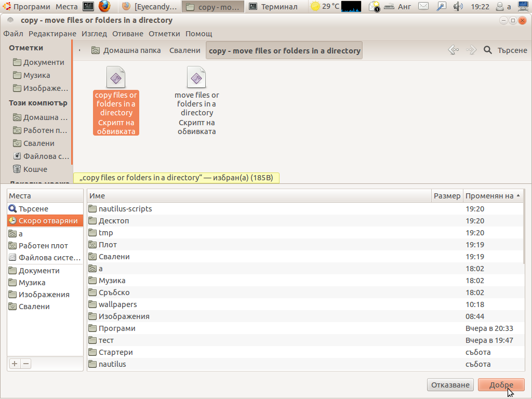Image resolution: width=532 pixels, height=399 pixels.
Task: Select Скоро отваряни in Места list
Action: [x=45, y=220]
